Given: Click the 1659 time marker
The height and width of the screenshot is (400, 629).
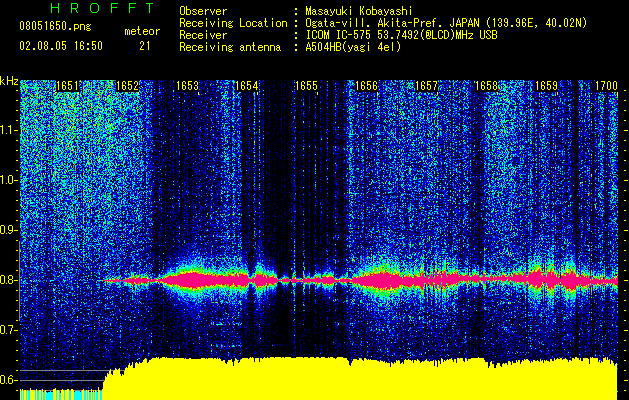Looking at the screenshot, I should coord(546,86).
